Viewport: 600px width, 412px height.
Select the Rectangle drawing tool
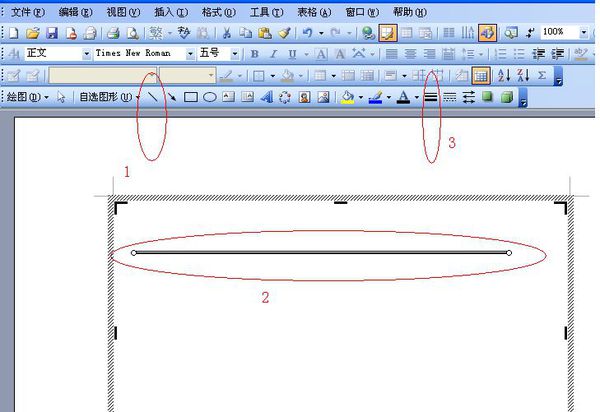coord(191,97)
